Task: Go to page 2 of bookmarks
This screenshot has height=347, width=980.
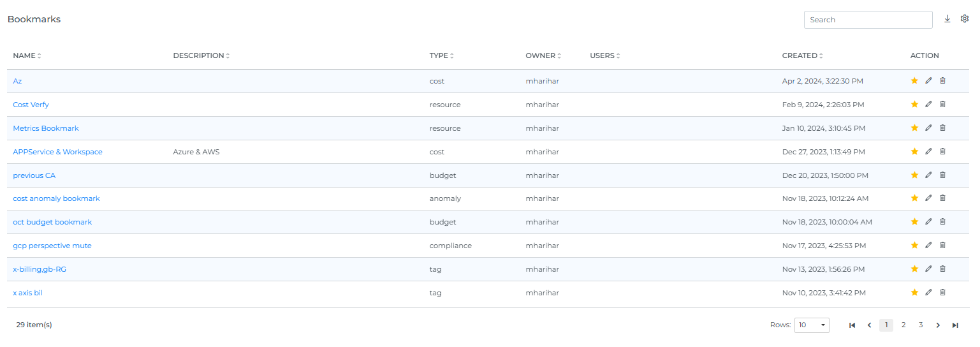Action: point(903,325)
